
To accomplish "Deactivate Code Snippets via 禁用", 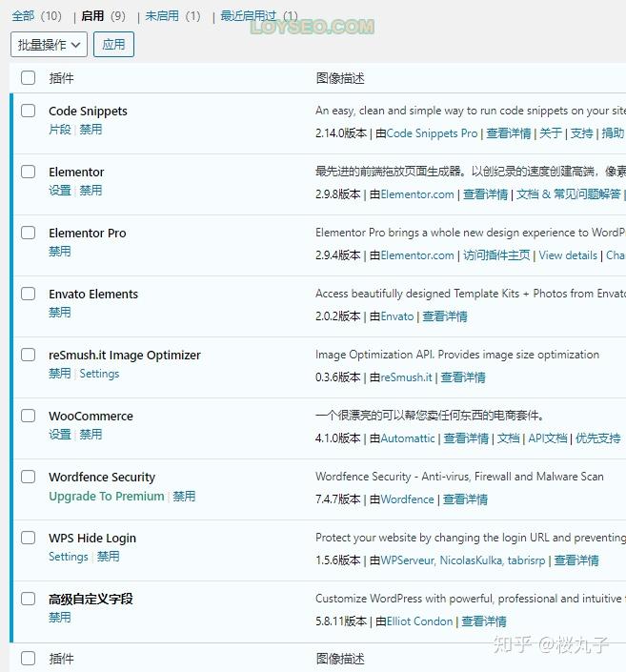I will [91, 130].
